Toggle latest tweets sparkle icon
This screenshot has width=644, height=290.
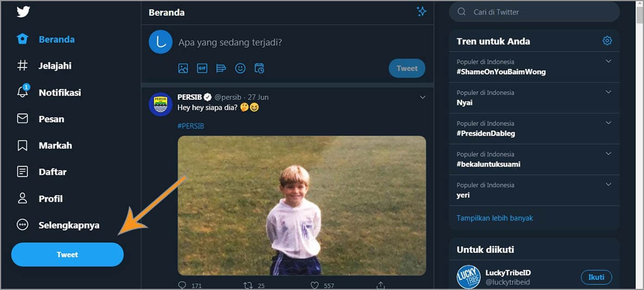[x=421, y=11]
